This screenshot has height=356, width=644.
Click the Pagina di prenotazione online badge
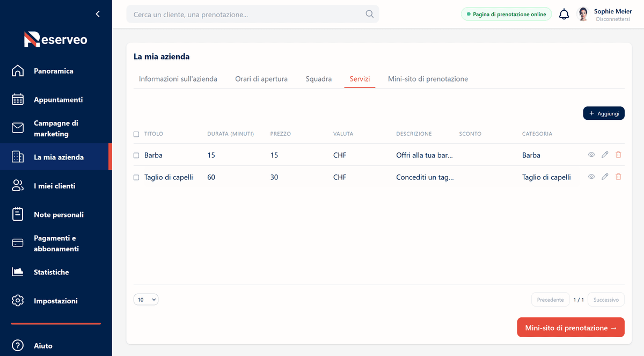(507, 14)
